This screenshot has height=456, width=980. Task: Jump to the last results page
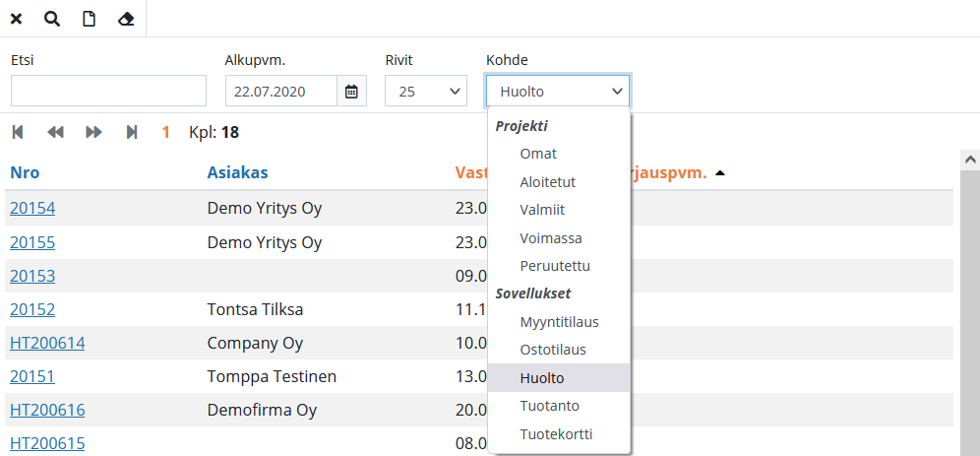click(132, 132)
